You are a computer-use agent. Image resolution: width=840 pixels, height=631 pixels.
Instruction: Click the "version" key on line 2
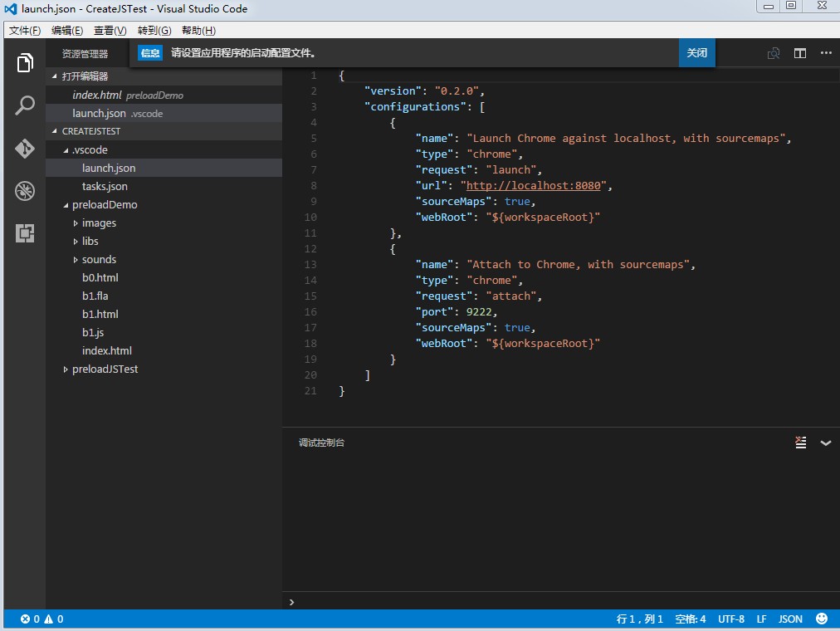(393, 91)
